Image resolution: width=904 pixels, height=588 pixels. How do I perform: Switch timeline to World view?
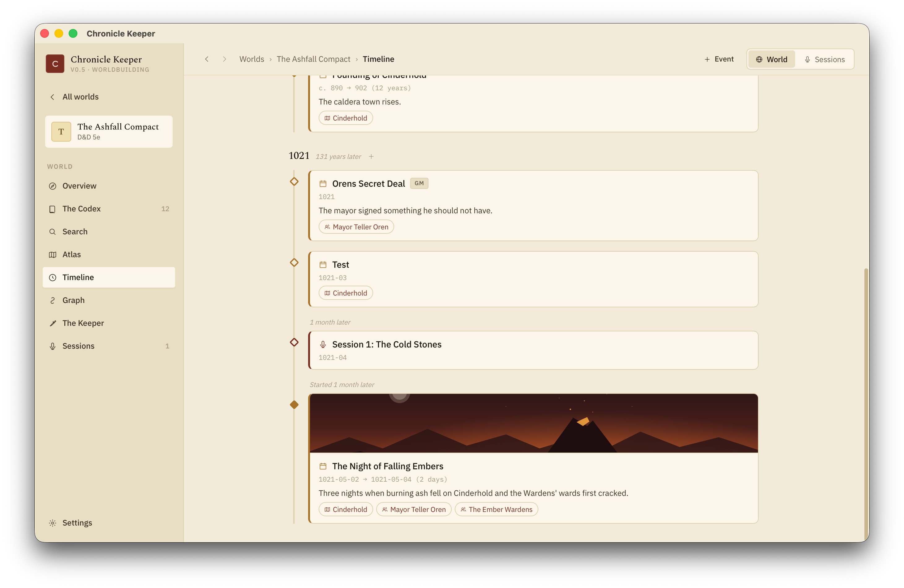(772, 59)
